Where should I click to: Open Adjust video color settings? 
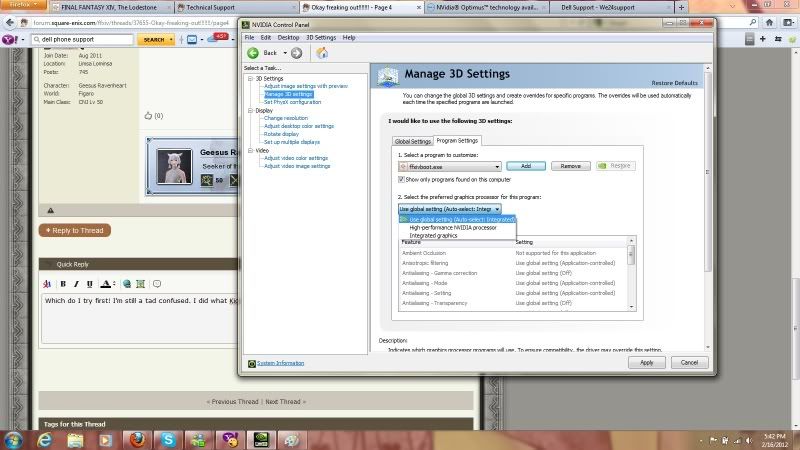pyautogui.click(x=296, y=158)
